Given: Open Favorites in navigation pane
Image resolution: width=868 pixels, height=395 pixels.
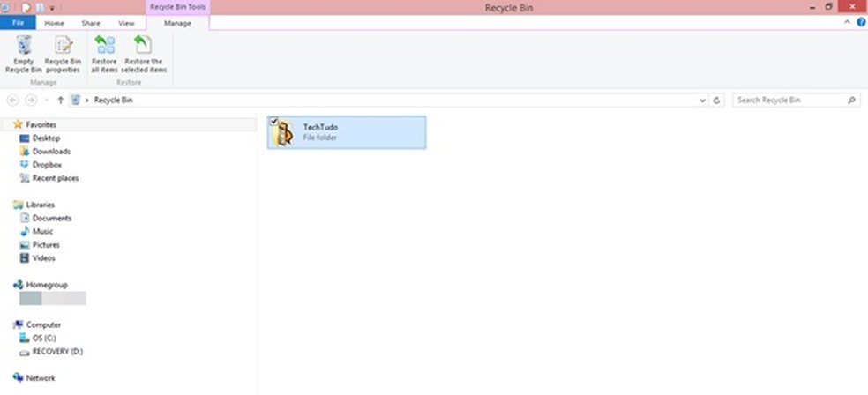Looking at the screenshot, I should coord(41,125).
